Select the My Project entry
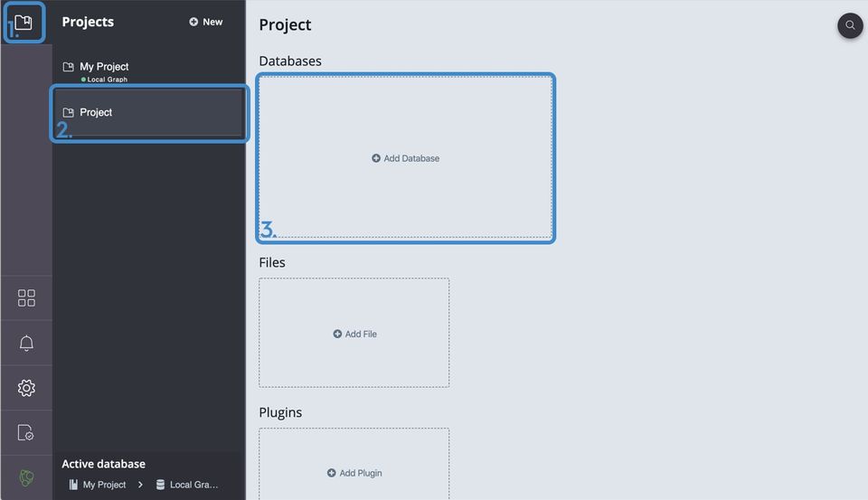868x500 pixels. (x=104, y=67)
